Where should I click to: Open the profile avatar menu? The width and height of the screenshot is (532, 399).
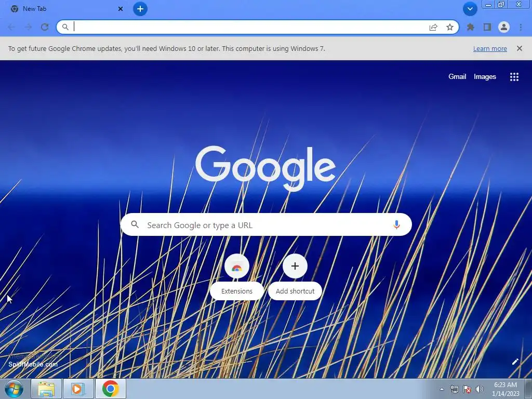point(504,27)
